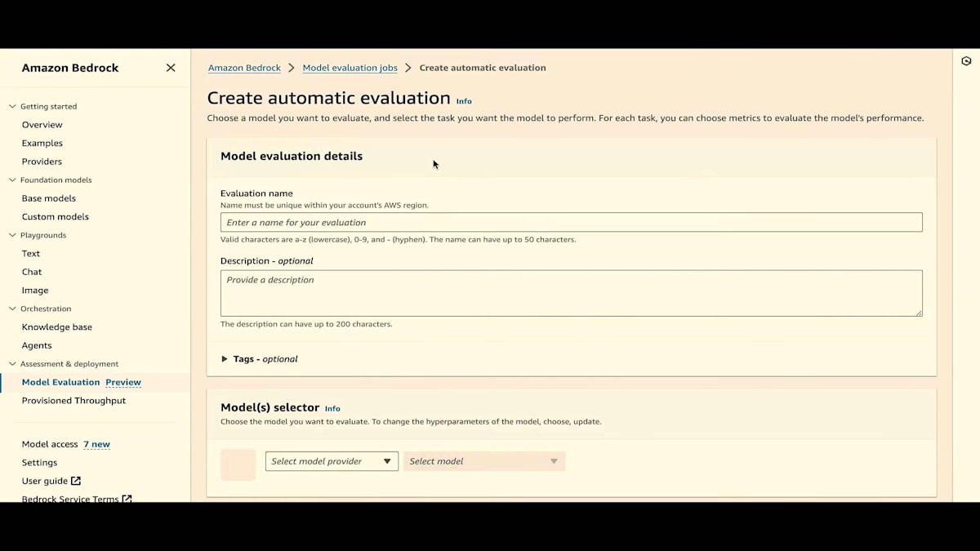Click Create automatic evaluation breadcrumb text

point(483,68)
